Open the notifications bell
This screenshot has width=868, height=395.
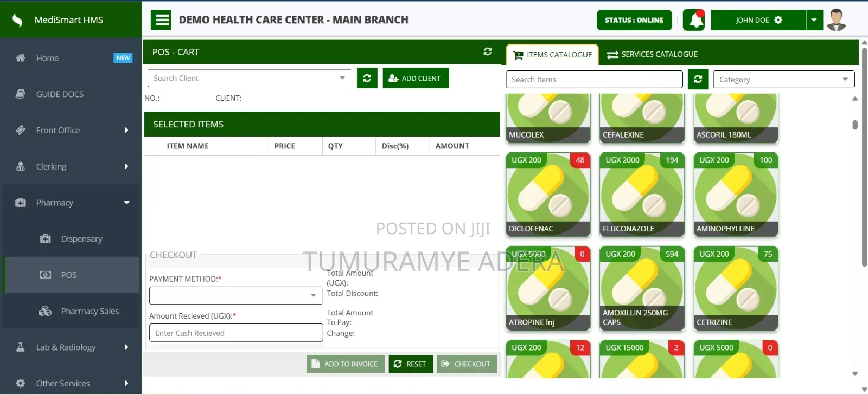pyautogui.click(x=694, y=20)
